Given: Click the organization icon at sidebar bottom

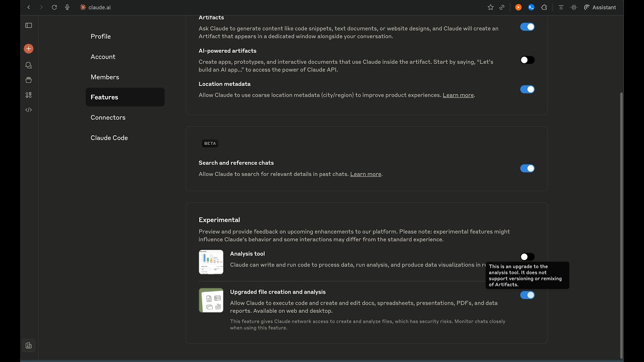Looking at the screenshot, I should point(29,345).
